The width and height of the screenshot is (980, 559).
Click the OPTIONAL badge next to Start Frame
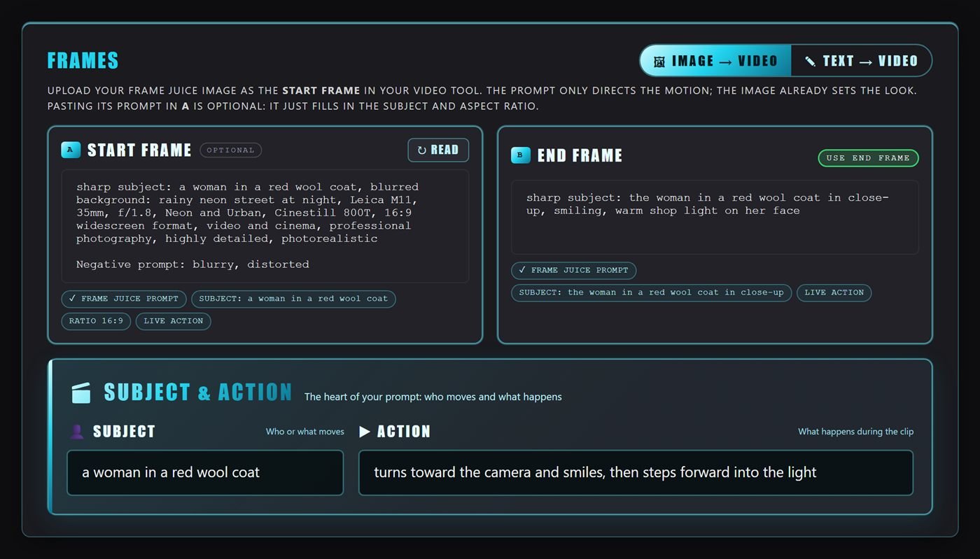tap(230, 150)
